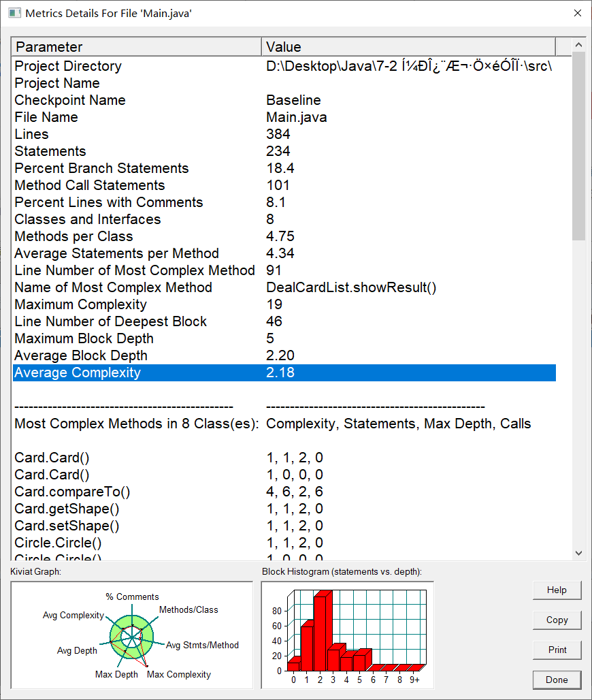This screenshot has width=592, height=700.
Task: Select Name of Most Complex Method row
Action: click(284, 287)
